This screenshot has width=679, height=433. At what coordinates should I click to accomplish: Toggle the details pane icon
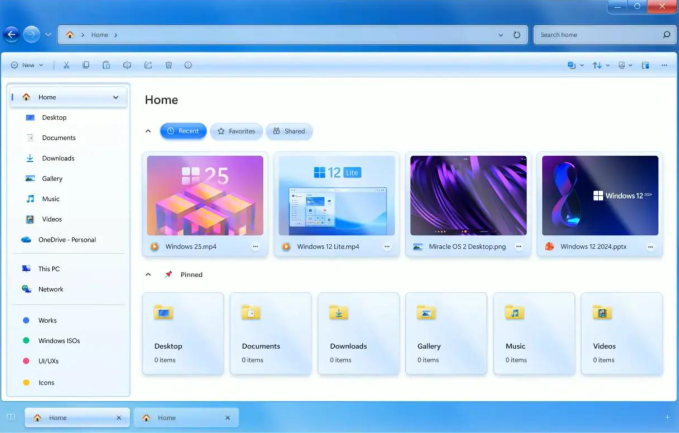pyautogui.click(x=645, y=65)
